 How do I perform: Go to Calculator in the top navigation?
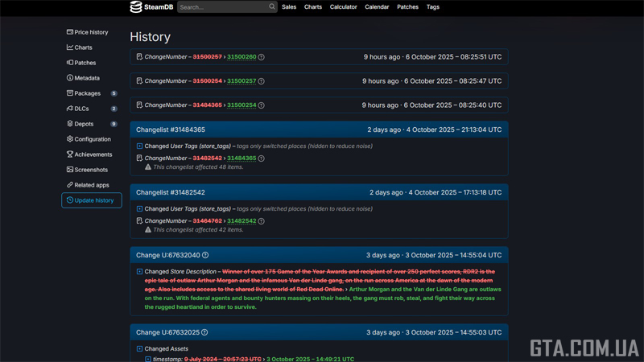[343, 7]
